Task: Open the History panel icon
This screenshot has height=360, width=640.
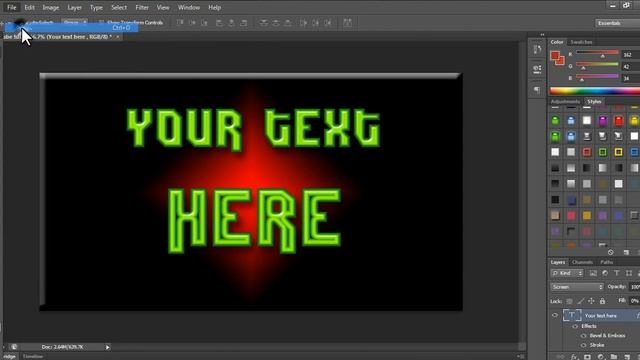Action: [x=537, y=50]
